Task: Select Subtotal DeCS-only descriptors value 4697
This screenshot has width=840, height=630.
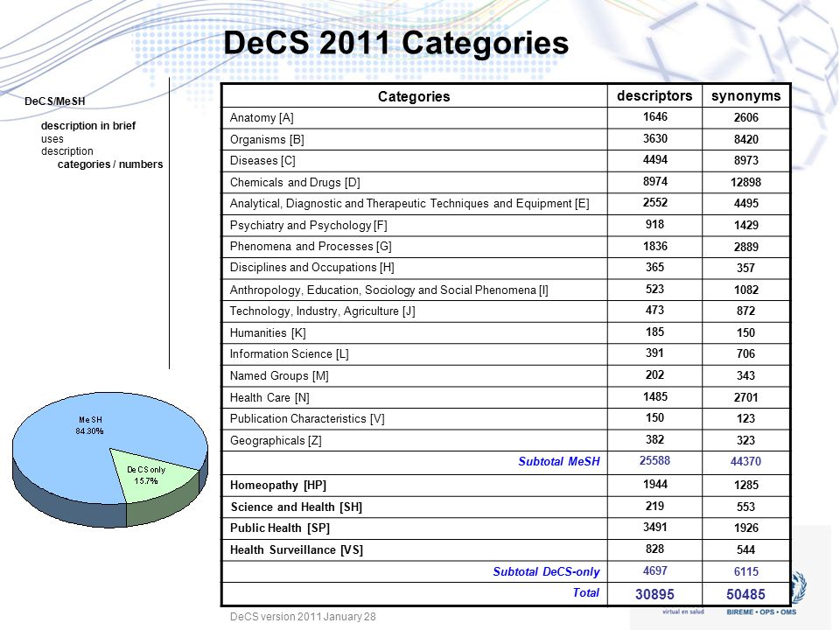Action: [654, 571]
